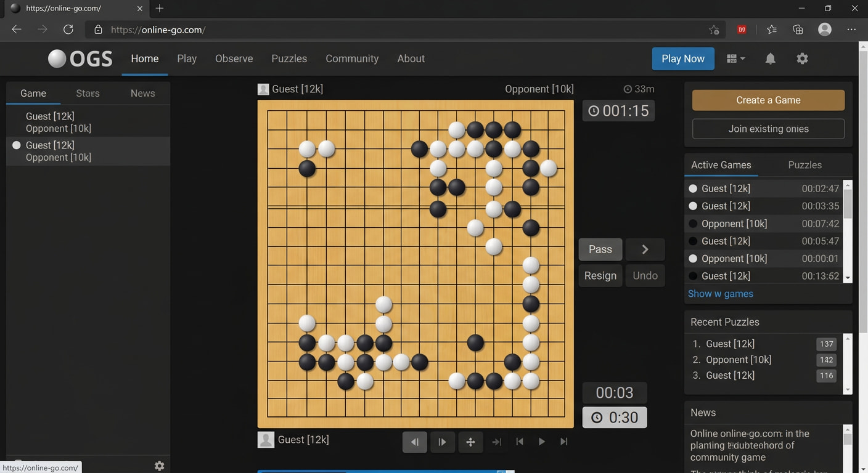Click the four-arrow move icon below board
Viewport: 868px width, 473px height.
(470, 442)
